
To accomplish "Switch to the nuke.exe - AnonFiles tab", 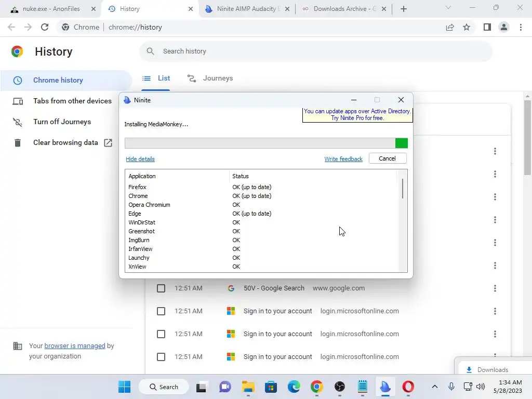I will tap(51, 9).
